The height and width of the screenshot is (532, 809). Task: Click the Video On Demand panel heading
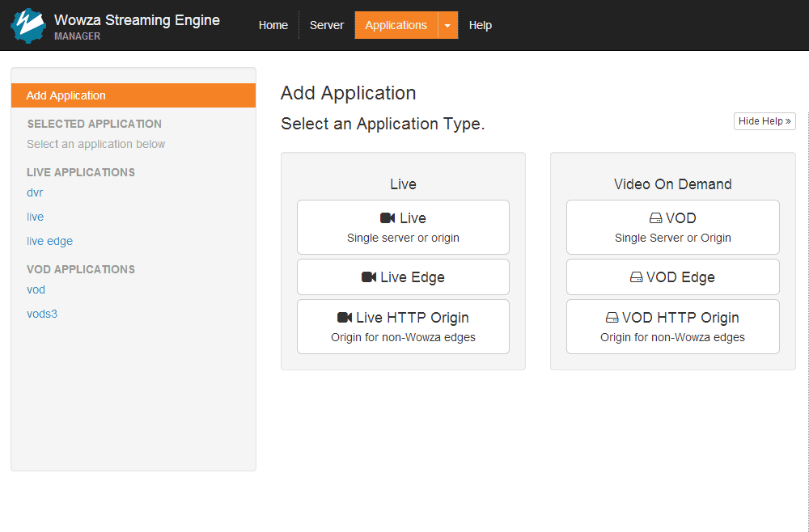point(673,184)
